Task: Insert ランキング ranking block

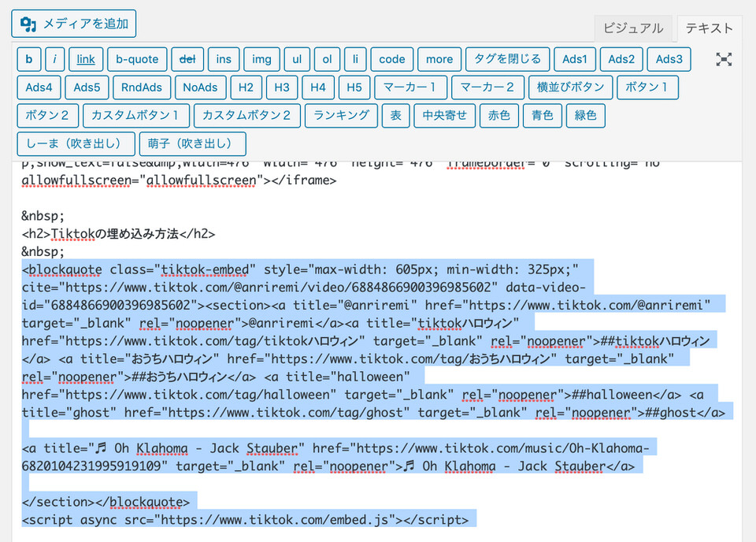Action: 341,115
